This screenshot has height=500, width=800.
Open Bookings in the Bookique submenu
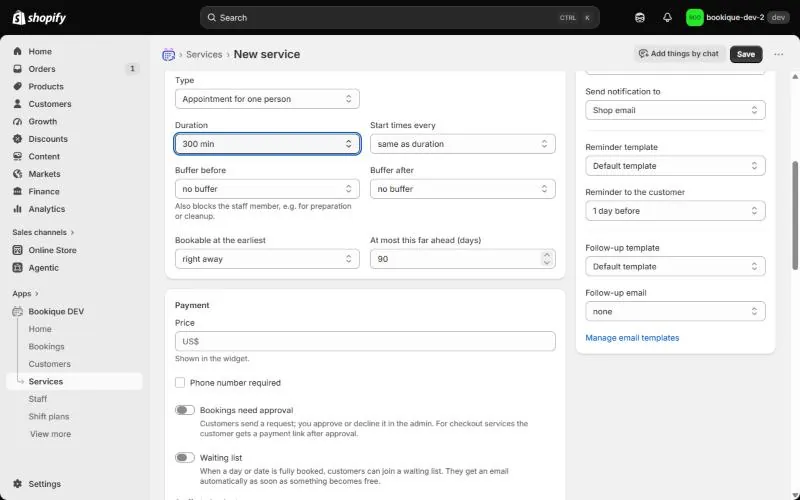click(46, 346)
